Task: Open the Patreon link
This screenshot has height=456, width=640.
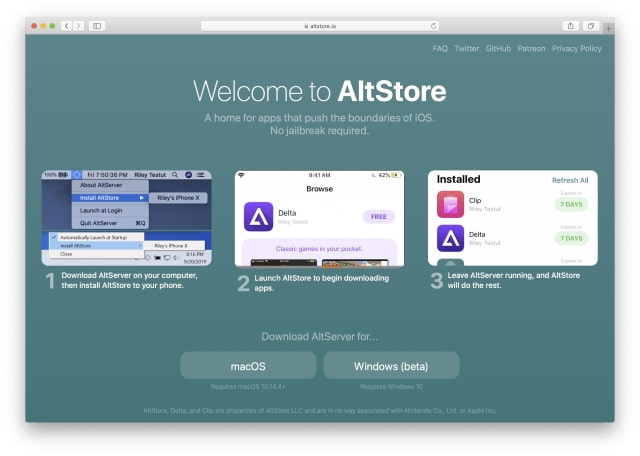Action: [x=531, y=49]
